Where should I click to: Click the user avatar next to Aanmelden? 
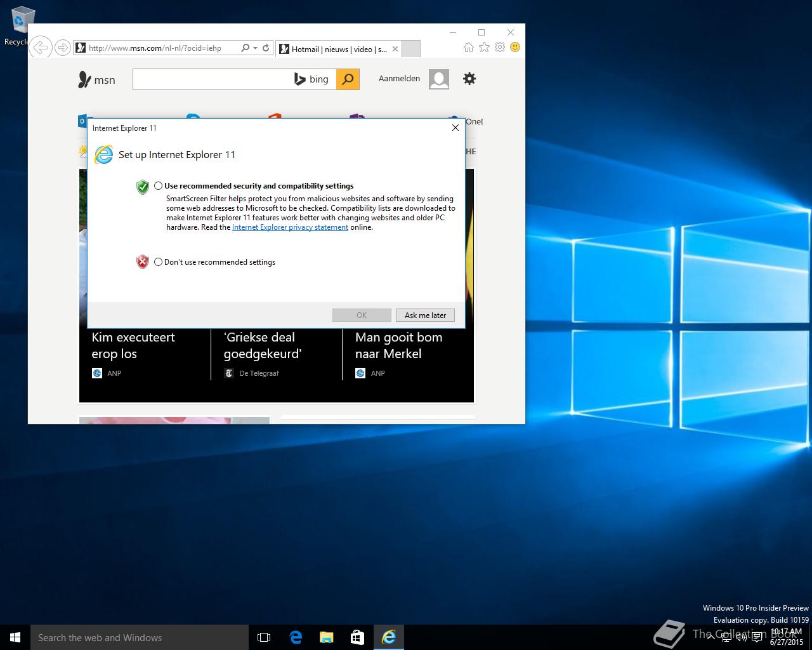[439, 79]
